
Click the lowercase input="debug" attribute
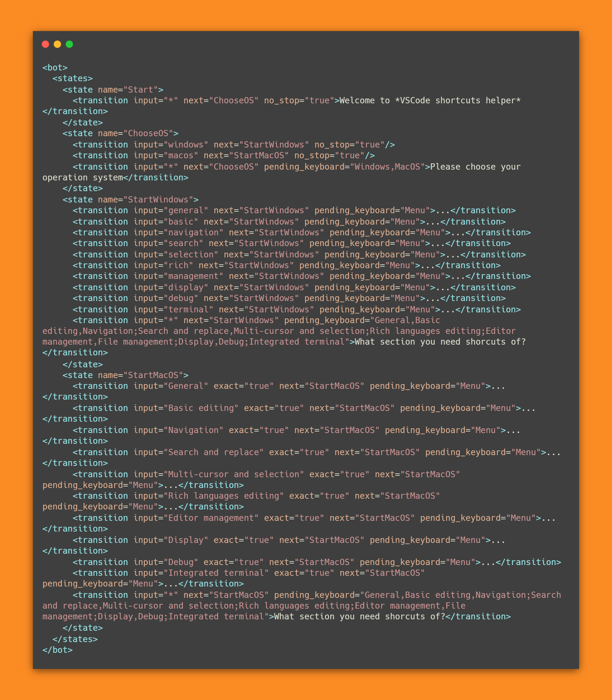[166, 298]
